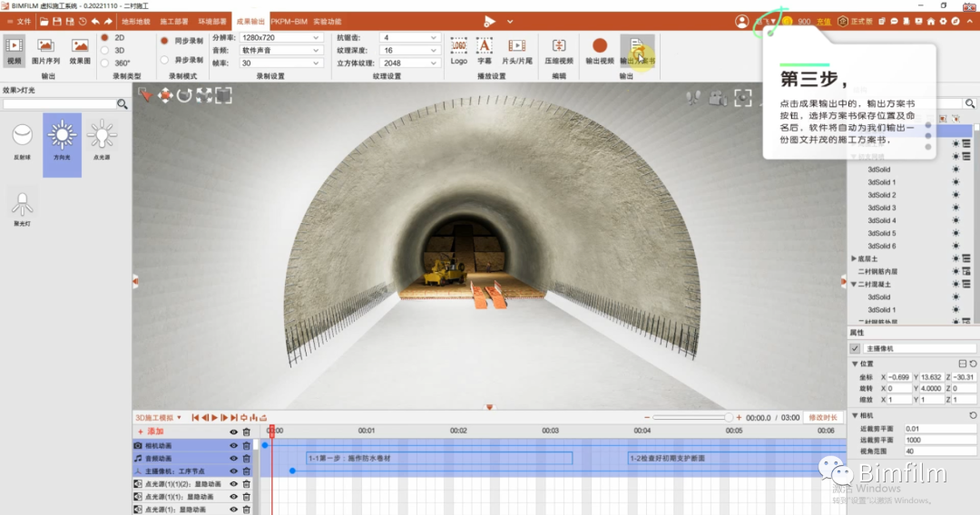
Task: Click the 输出方案书 export plan document button
Action: pos(638,51)
